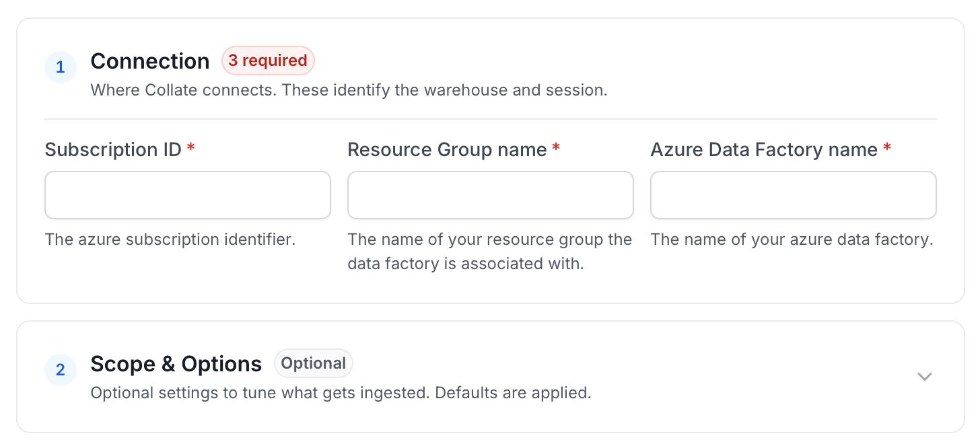Click the 'Subscription ID' label
The image size is (980, 444).
point(113,149)
